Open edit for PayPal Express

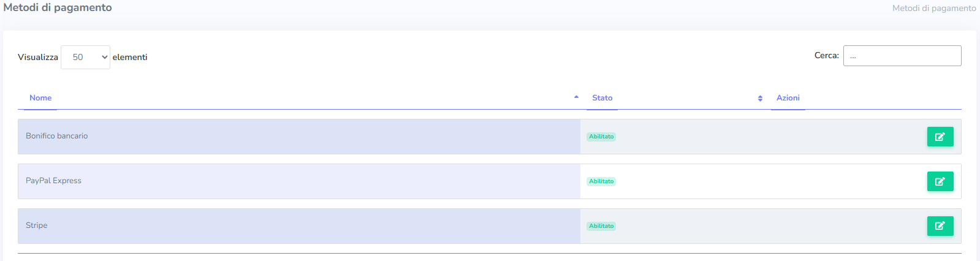point(940,181)
